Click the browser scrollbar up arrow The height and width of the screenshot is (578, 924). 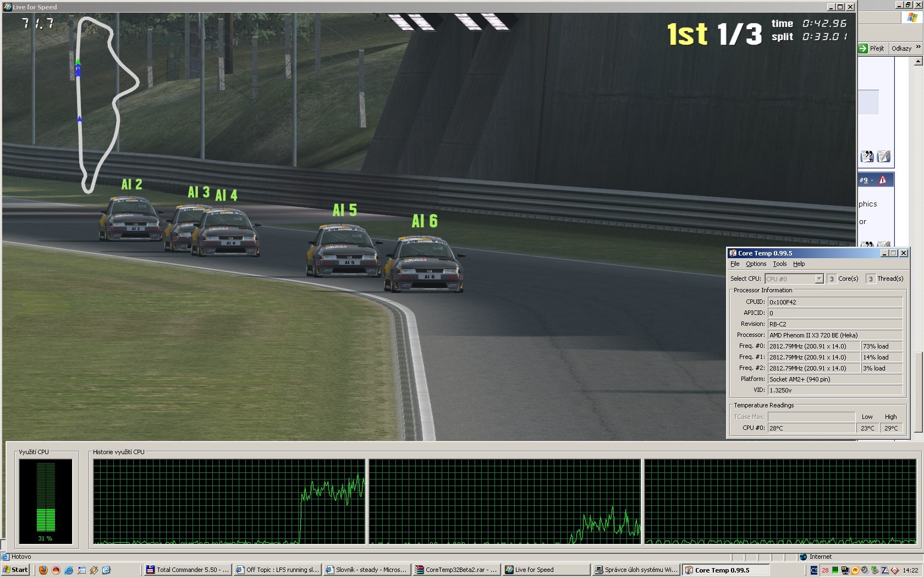[918, 62]
